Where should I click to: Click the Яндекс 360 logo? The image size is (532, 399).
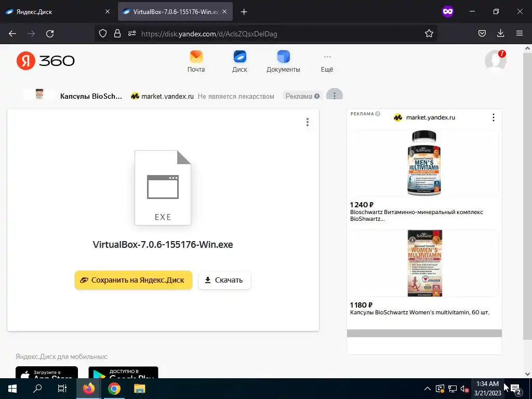point(46,61)
